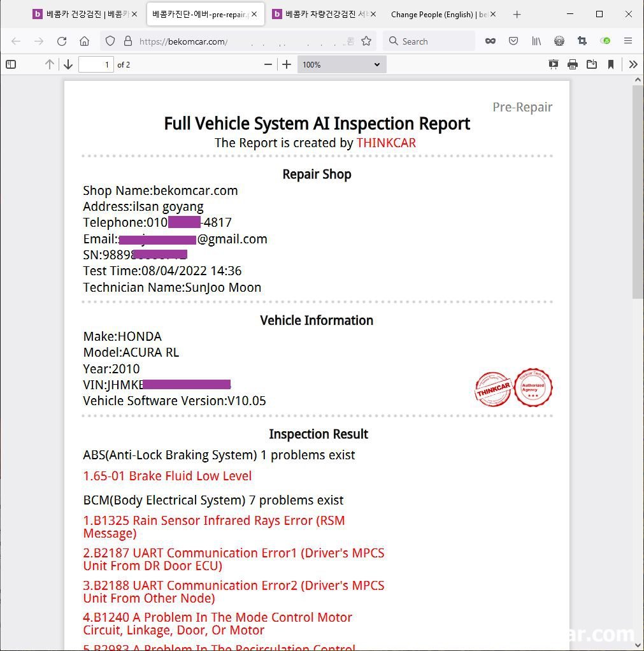Click 'Model:ACURA RL' line

tap(131, 352)
